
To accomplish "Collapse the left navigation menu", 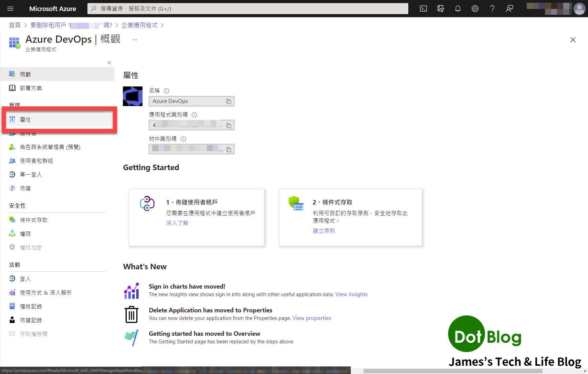I will point(109,63).
